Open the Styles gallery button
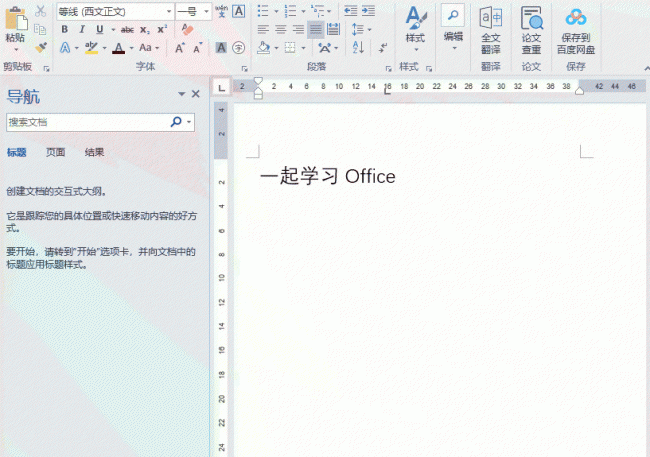 416,29
